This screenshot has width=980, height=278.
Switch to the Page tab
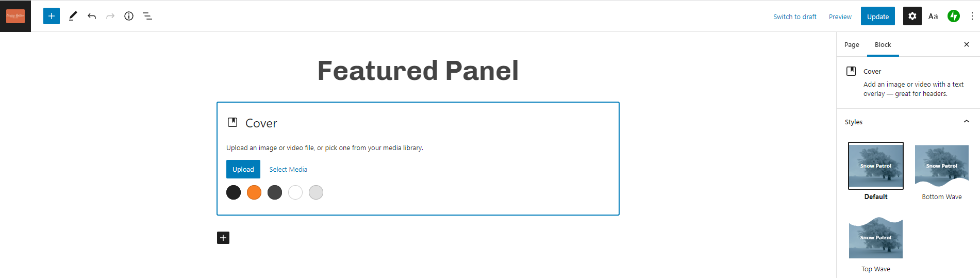[852, 45]
